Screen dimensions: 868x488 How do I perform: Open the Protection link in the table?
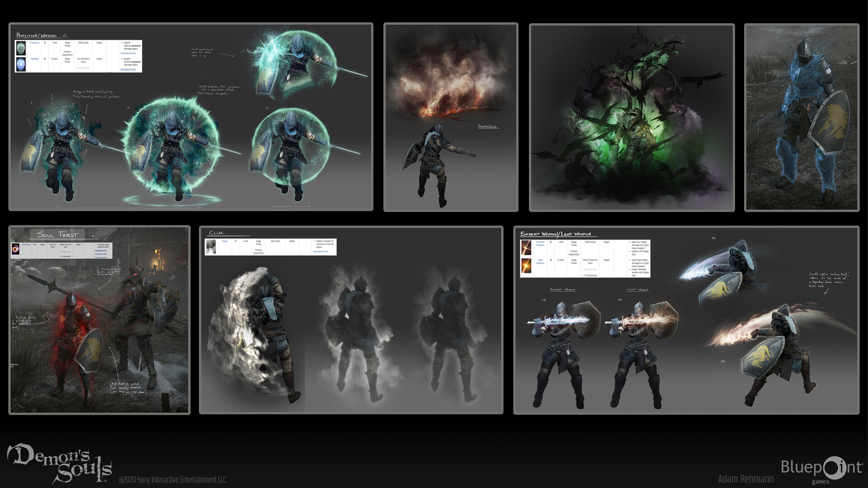34,43
